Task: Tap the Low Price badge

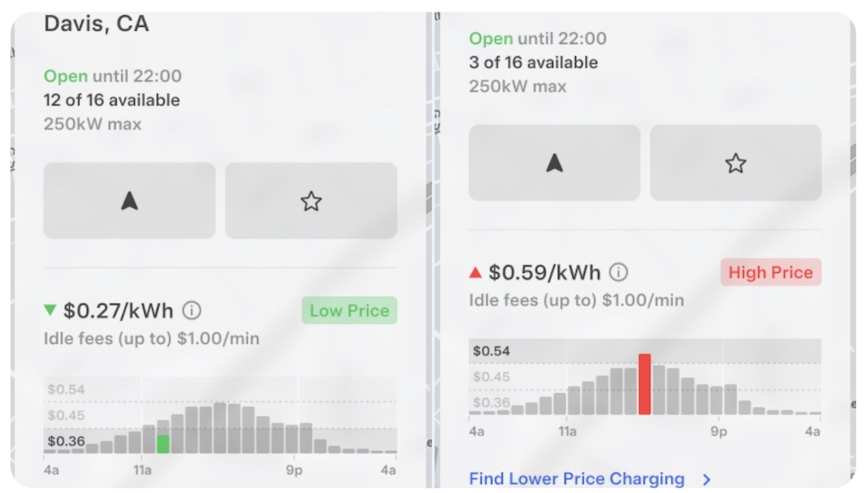Action: [x=349, y=311]
